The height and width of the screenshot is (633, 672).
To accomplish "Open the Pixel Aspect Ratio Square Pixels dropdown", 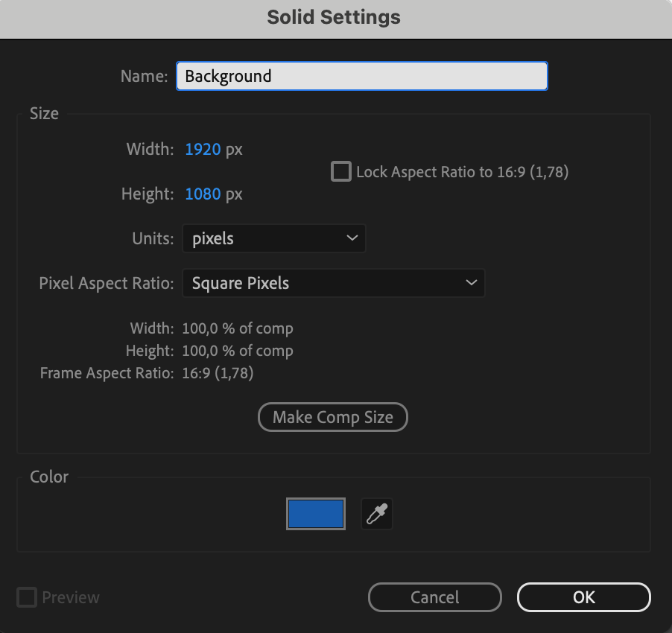I will [334, 283].
